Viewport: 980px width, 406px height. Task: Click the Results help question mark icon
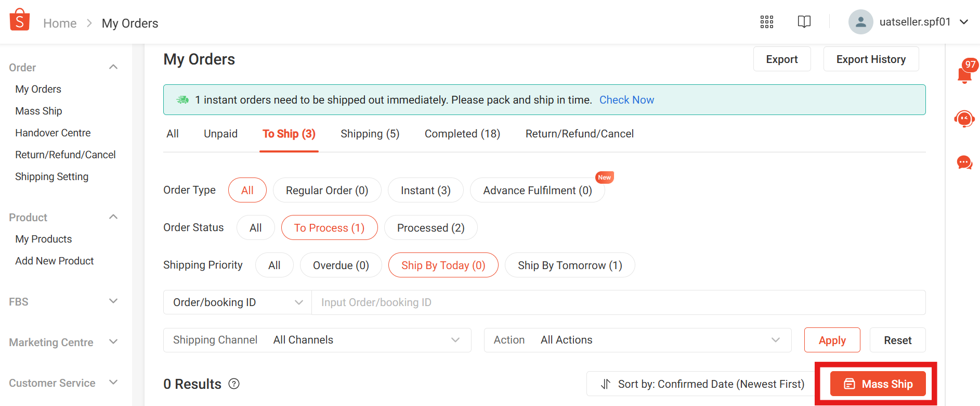point(234,384)
